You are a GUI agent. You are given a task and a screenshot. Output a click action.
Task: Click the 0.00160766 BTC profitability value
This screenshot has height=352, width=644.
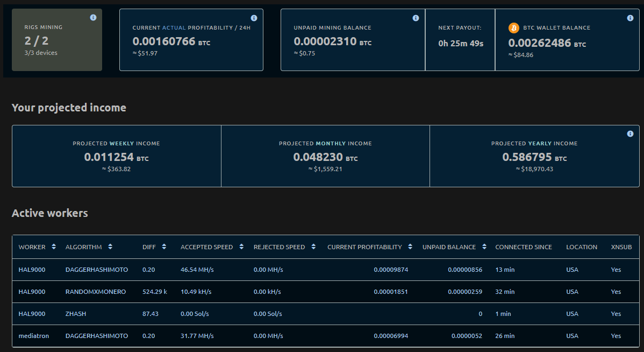coord(171,41)
